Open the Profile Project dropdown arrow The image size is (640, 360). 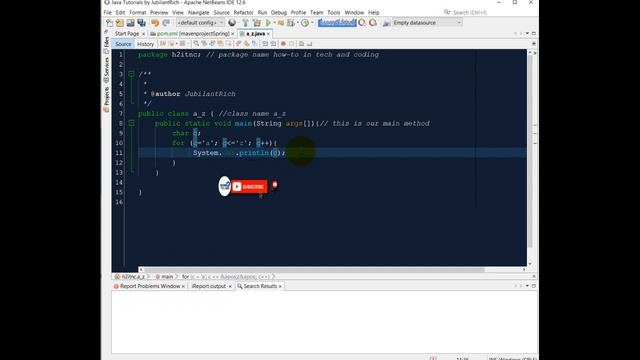298,23
